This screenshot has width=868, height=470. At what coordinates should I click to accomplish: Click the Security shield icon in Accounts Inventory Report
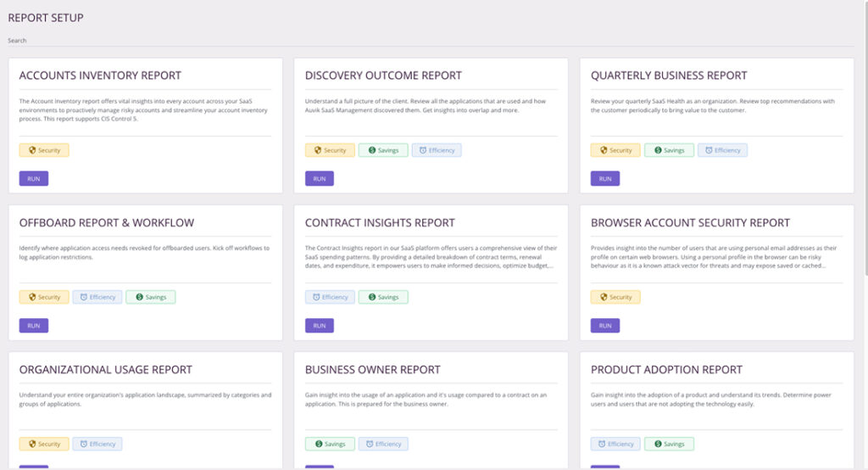31,150
